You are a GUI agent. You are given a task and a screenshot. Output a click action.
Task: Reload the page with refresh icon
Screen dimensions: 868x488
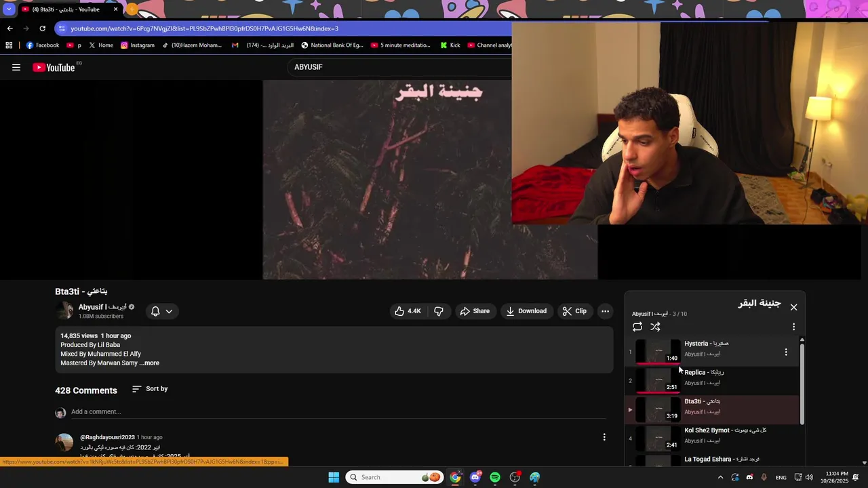42,28
